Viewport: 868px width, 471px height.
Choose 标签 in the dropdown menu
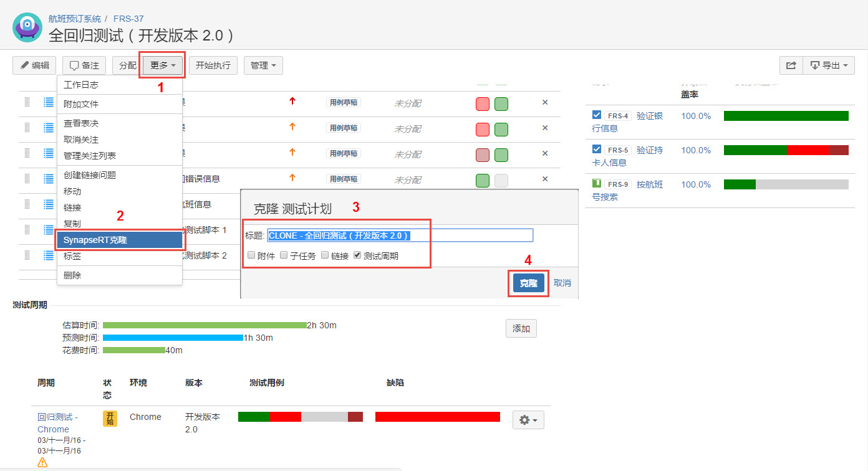coord(120,256)
